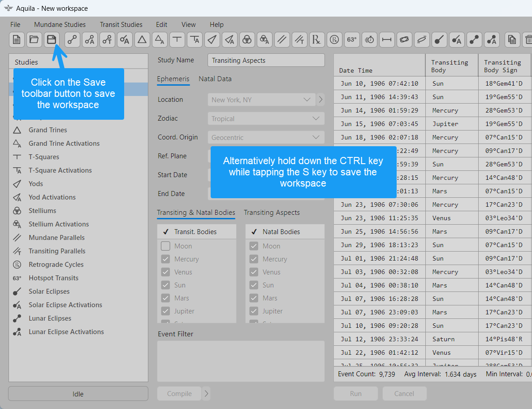The width and height of the screenshot is (532, 409).
Task: Click into the Event Filter box
Action: [x=241, y=361]
